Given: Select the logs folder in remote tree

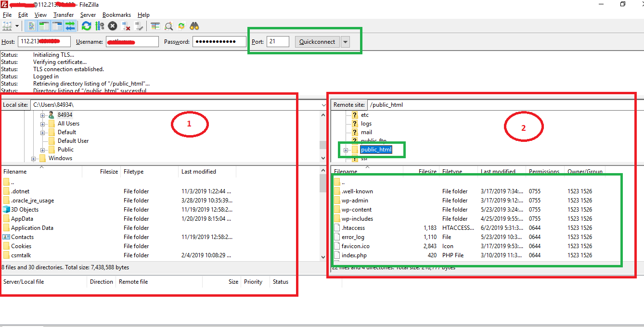Looking at the screenshot, I should point(366,124).
